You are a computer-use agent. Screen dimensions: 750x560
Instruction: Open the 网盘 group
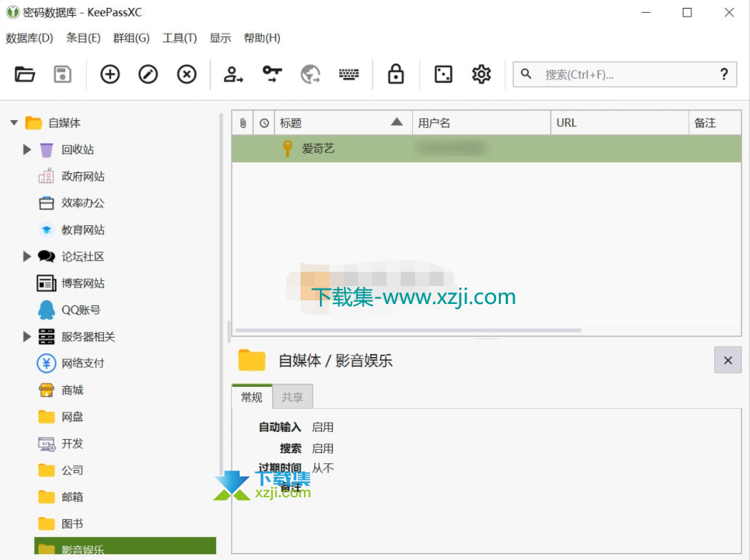click(72, 417)
